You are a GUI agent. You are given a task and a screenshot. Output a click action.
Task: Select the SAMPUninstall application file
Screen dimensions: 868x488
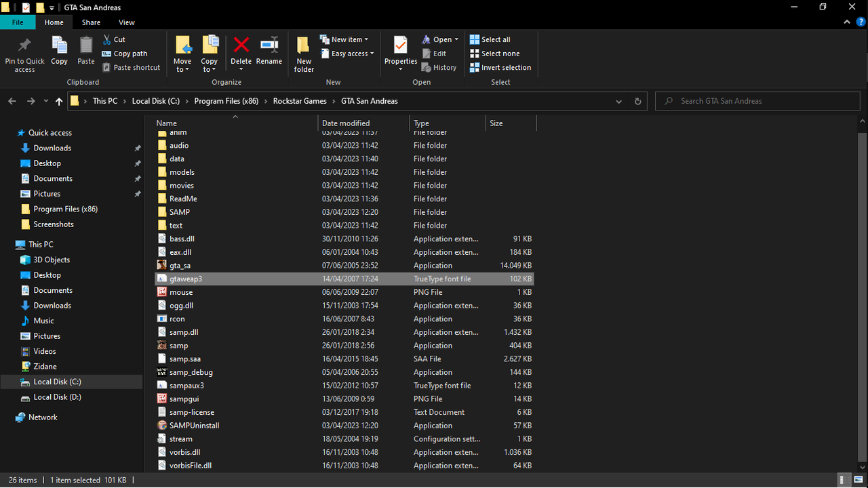coord(344,425)
